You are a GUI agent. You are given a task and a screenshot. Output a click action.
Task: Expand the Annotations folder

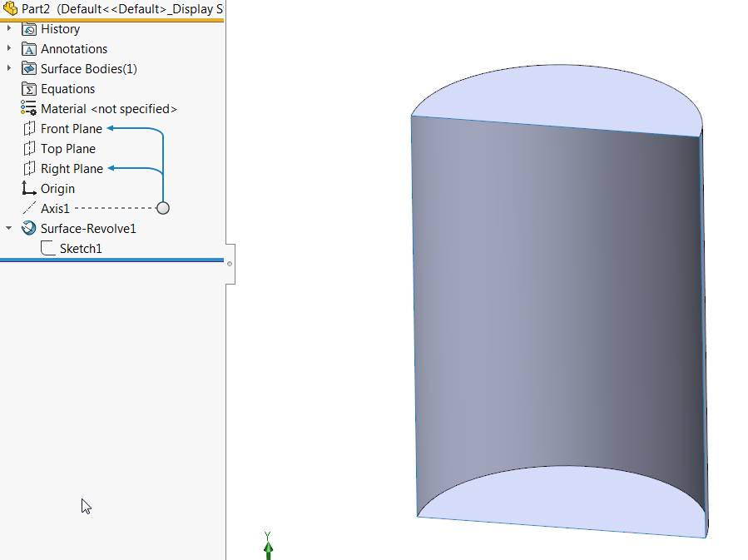[x=8, y=48]
